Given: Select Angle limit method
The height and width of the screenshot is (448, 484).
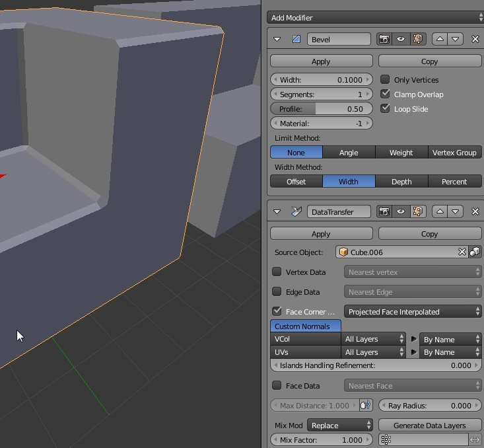Looking at the screenshot, I should (x=349, y=153).
